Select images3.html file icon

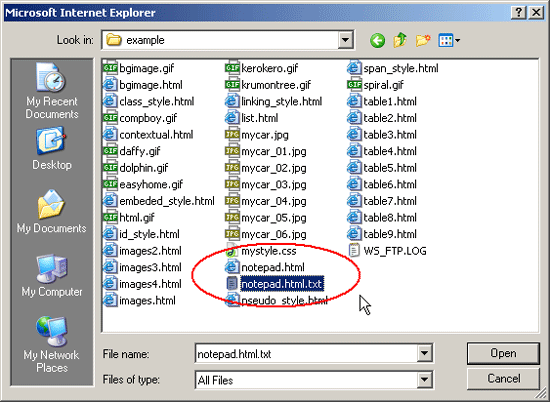click(x=110, y=267)
